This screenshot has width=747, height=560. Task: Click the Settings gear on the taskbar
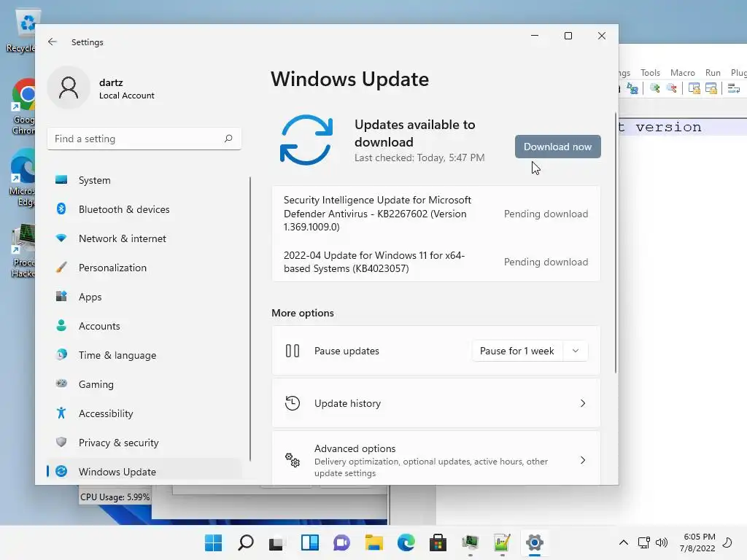pos(535,542)
